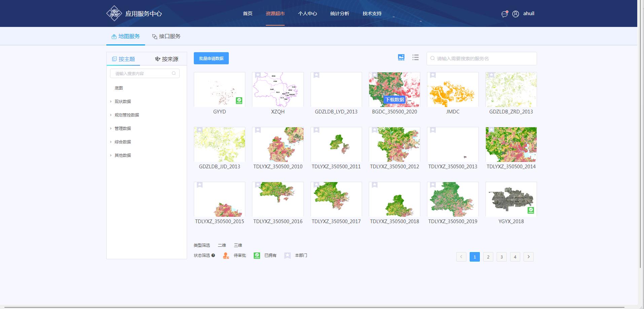Click the owned badge on GYYD thumbnail
This screenshot has width=644, height=309.
point(239,100)
